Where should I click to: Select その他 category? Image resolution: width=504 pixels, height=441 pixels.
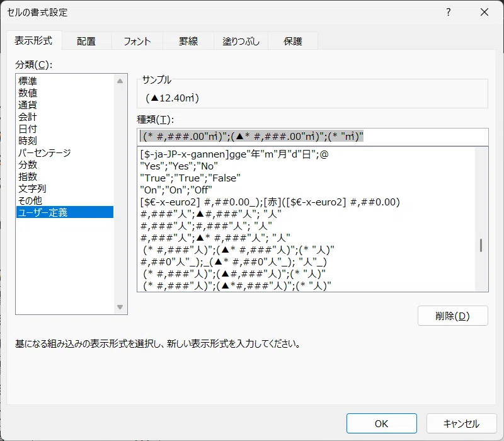pyautogui.click(x=65, y=200)
